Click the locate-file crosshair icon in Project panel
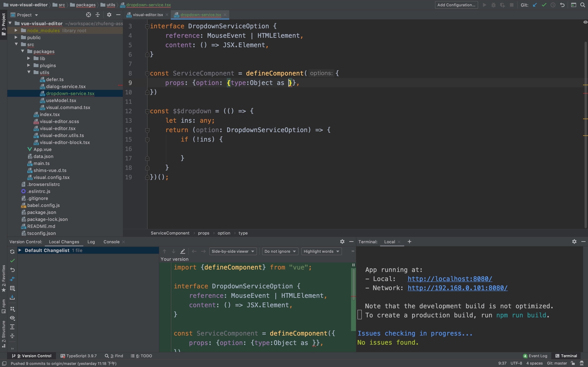588x367 pixels. coord(88,15)
